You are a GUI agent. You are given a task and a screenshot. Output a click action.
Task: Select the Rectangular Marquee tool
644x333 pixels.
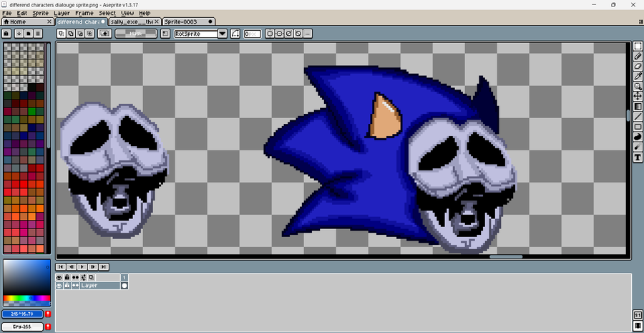click(638, 46)
